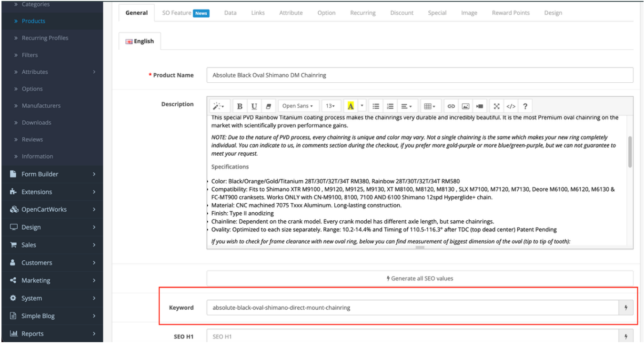Open the Open Sans font dropdown
Screen dimensions: 644x345
tap(298, 106)
